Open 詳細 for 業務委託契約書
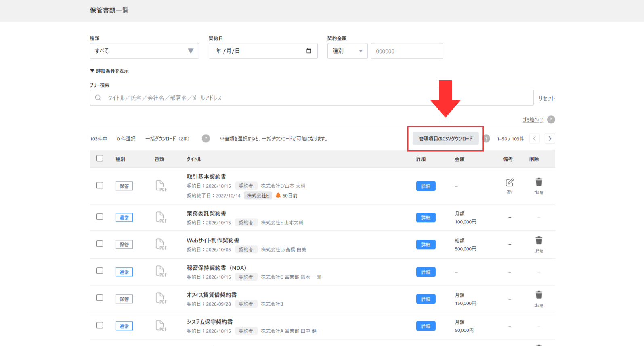 [426, 217]
